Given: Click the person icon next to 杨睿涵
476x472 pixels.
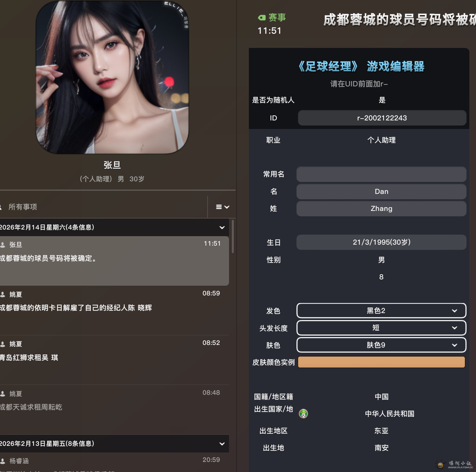Looking at the screenshot, I should tap(3, 461).
